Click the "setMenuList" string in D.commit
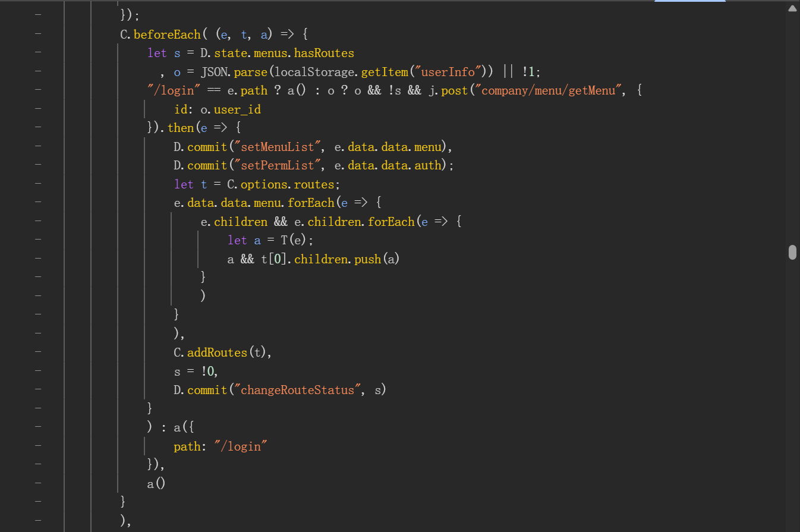The width and height of the screenshot is (800, 532). pos(278,147)
